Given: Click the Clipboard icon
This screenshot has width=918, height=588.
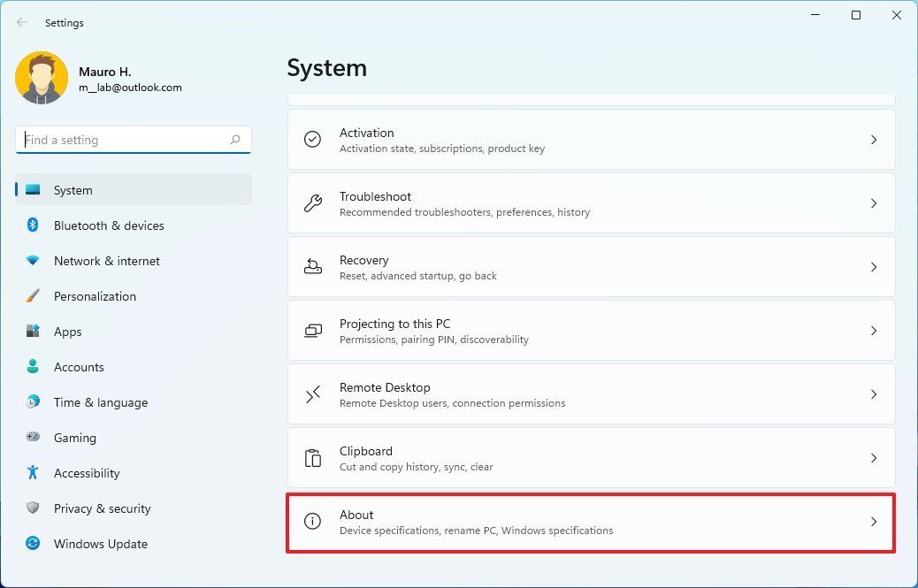Looking at the screenshot, I should click(313, 458).
